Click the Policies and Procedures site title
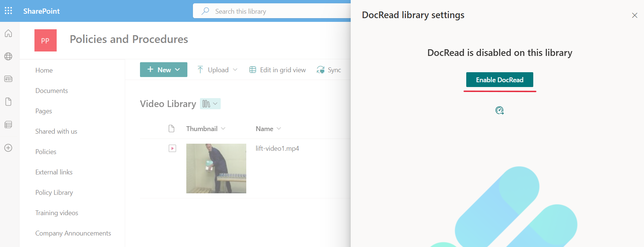 pos(129,39)
